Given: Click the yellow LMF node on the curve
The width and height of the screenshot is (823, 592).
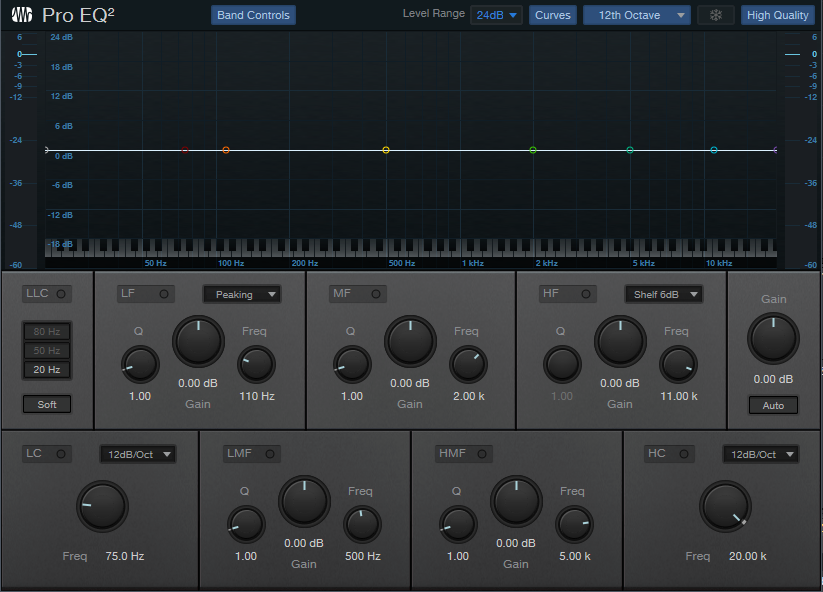Looking at the screenshot, I should point(386,150).
